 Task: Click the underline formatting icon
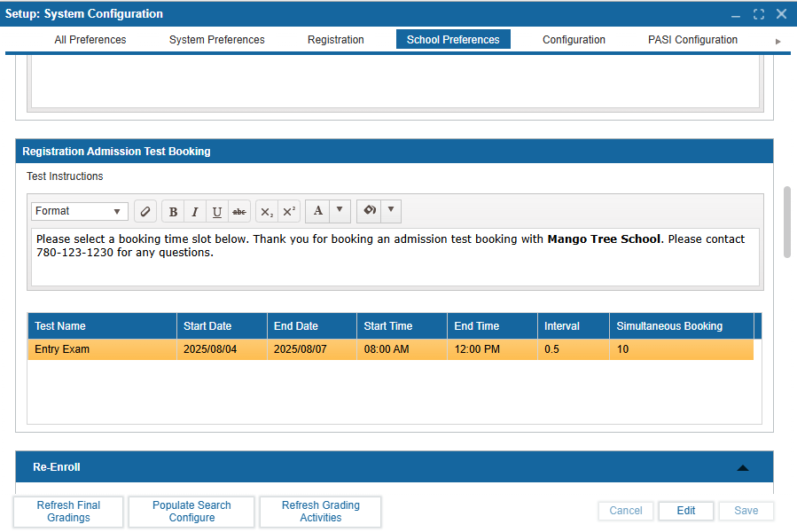(217, 212)
